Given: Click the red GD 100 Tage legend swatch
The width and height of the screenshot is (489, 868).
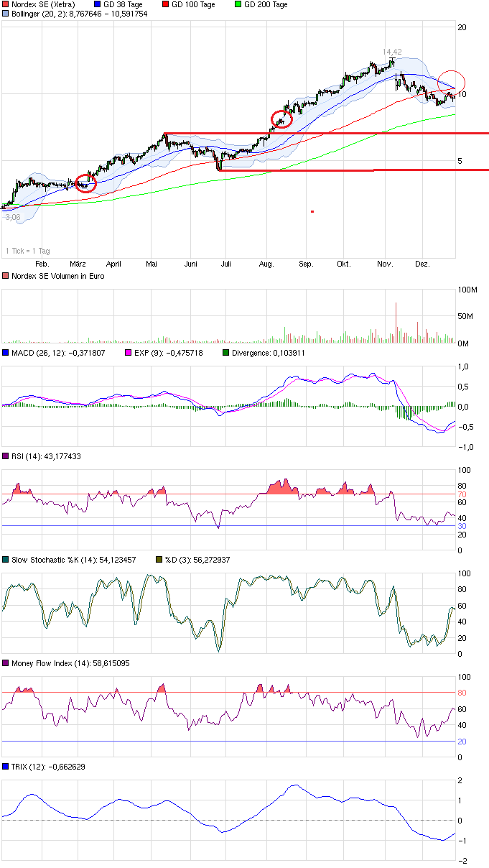Looking at the screenshot, I should coord(166,4).
